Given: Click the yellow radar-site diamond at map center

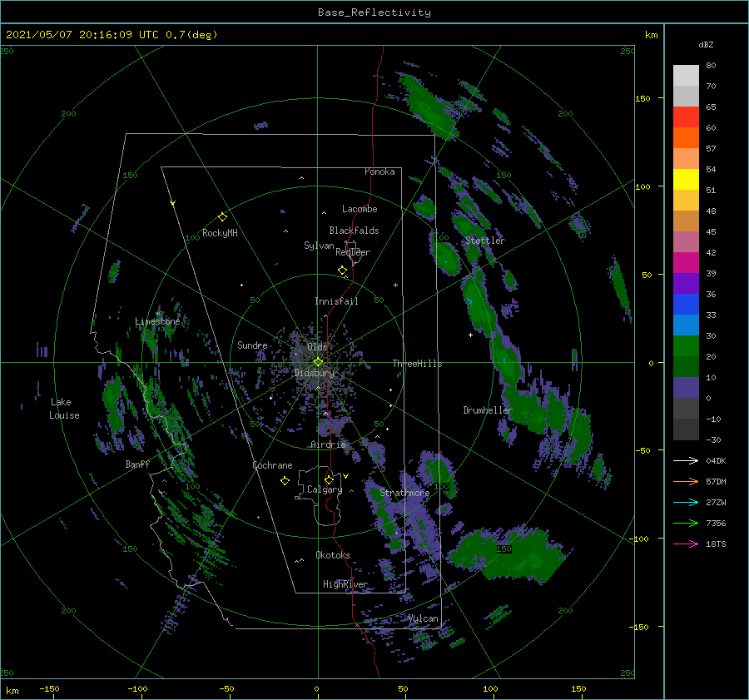Looking at the screenshot, I should tap(318, 362).
